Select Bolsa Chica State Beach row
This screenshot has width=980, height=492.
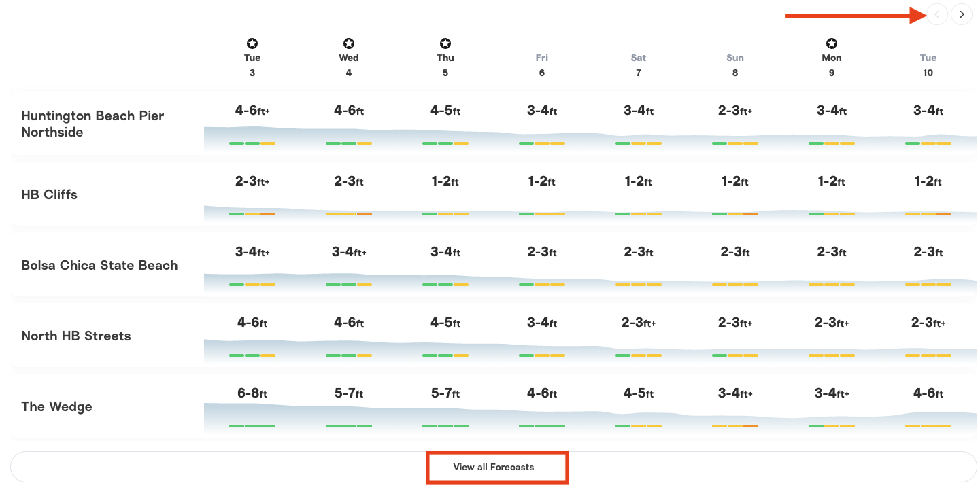pos(99,265)
